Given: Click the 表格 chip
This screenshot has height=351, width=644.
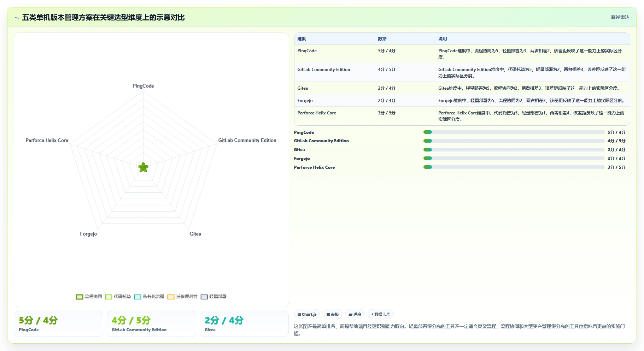Looking at the screenshot, I should tap(332, 314).
